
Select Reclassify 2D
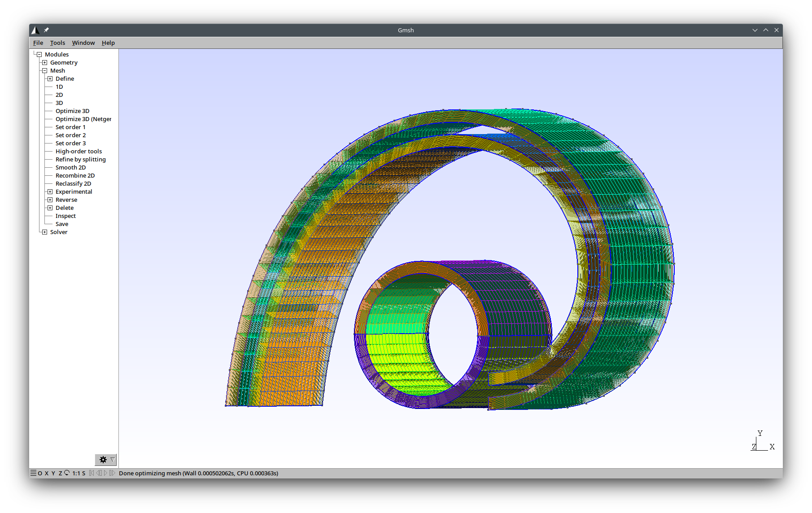[x=73, y=184]
